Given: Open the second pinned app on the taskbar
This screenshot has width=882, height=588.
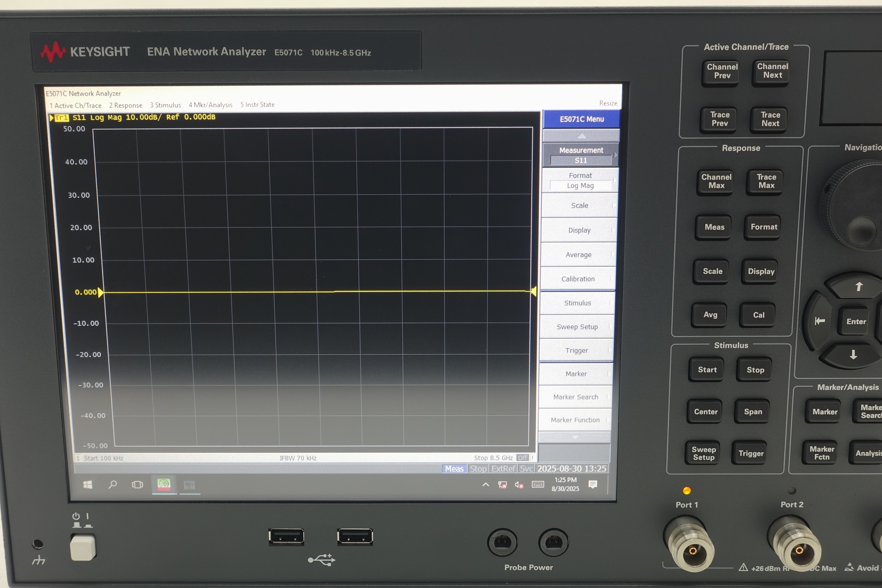Looking at the screenshot, I should point(189,485).
